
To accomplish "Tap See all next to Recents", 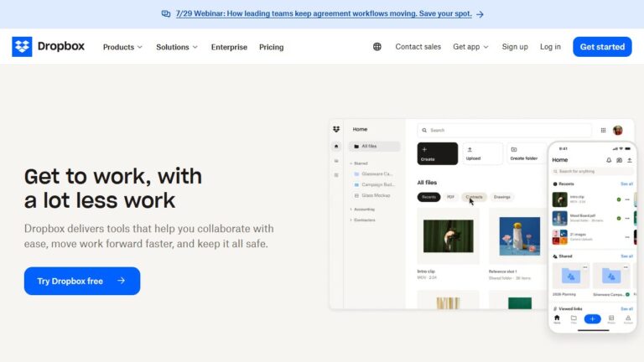I will [x=626, y=184].
